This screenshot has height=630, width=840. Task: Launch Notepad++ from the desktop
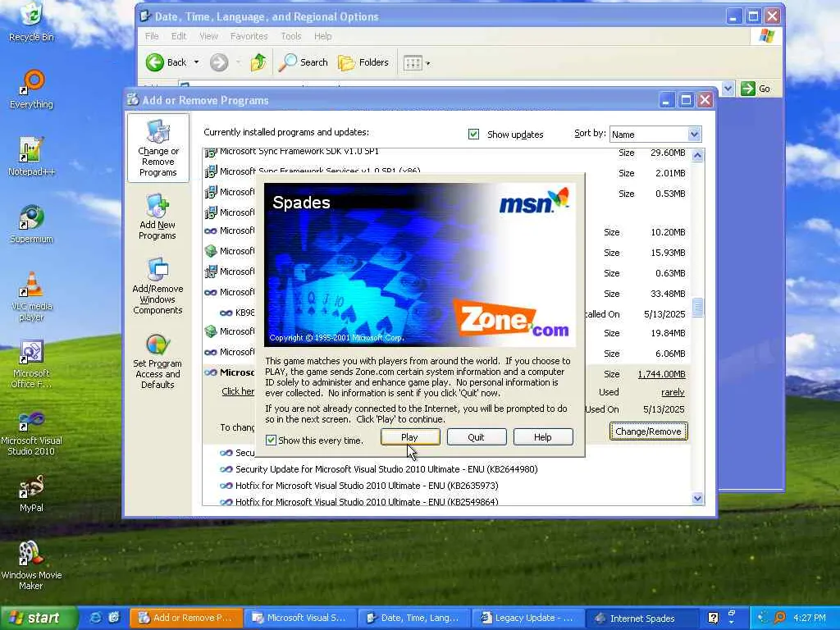32,157
